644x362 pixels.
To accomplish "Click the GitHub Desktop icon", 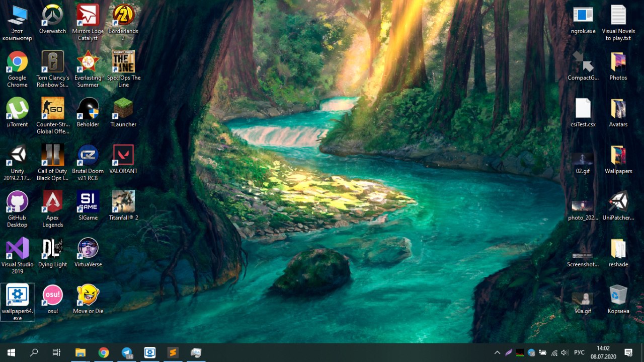I will coord(17,209).
